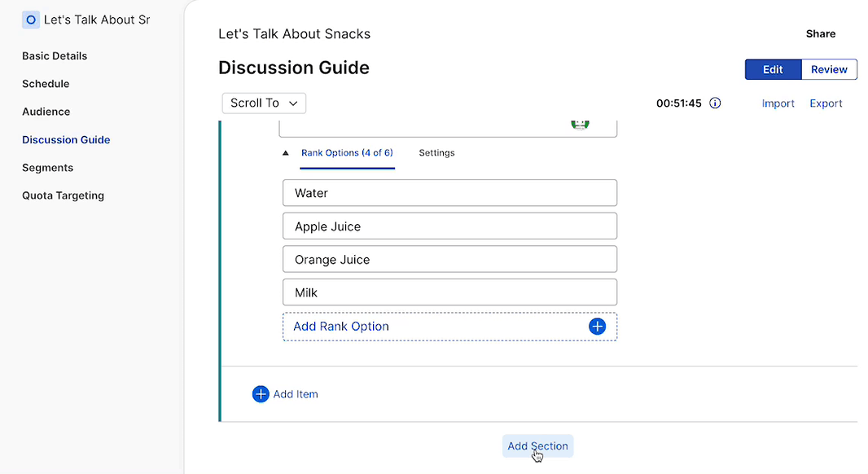Switch to Review mode

(828, 69)
